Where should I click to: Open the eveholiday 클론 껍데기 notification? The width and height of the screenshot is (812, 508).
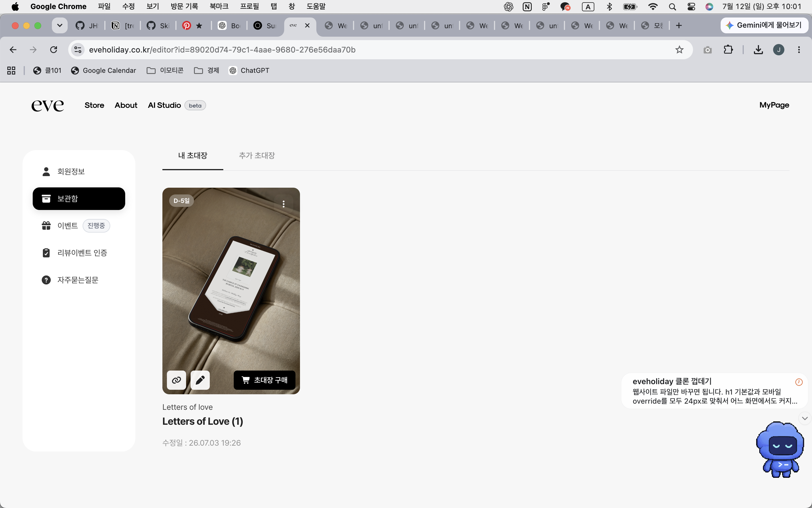point(715,391)
